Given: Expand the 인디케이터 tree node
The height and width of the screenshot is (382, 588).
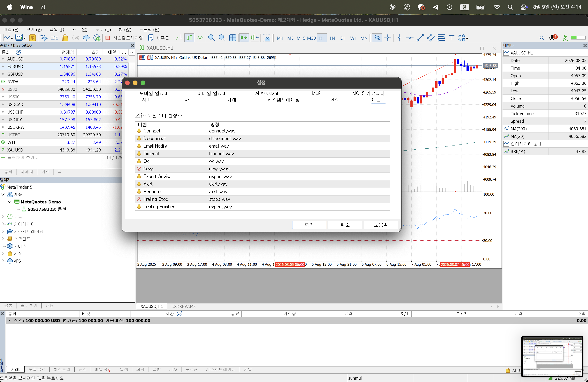Looking at the screenshot, I should click(3, 224).
